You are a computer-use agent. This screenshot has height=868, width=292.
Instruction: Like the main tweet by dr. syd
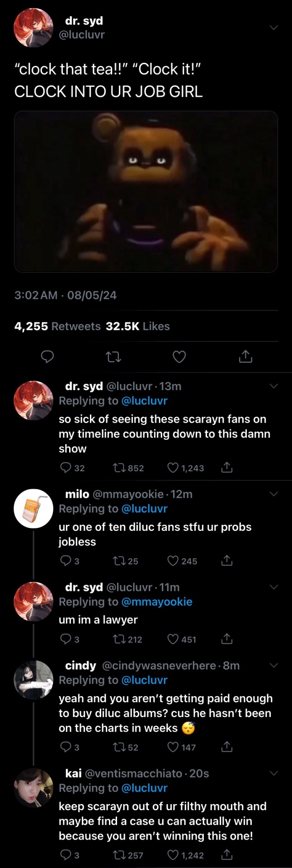[x=179, y=357]
